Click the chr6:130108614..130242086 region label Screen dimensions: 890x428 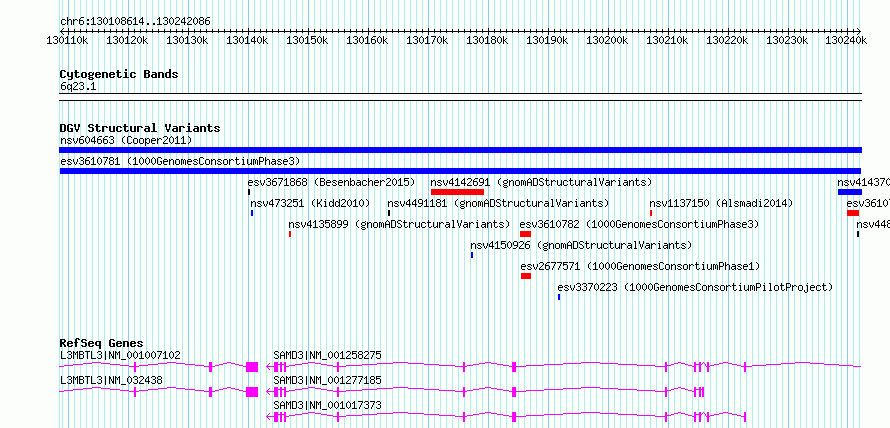point(135,22)
